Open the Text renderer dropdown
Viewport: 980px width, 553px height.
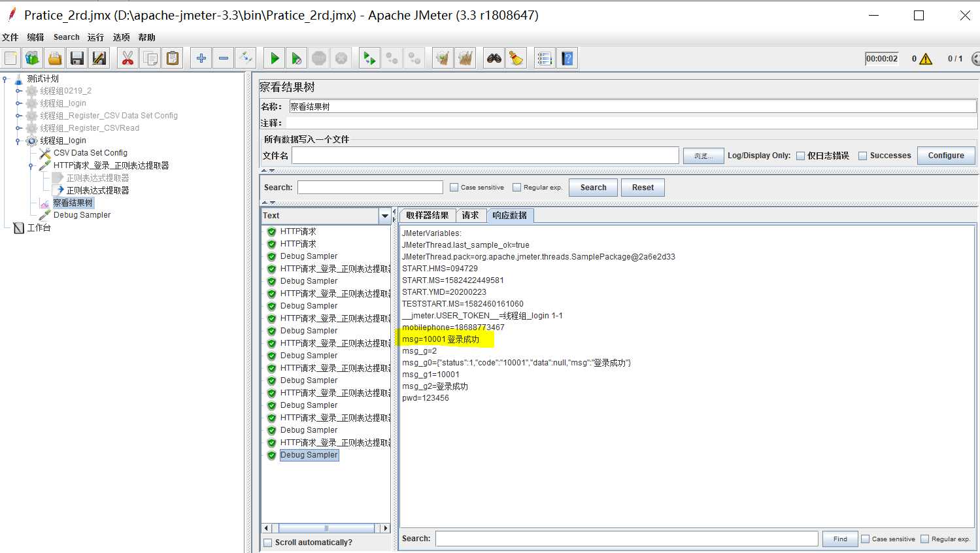point(384,216)
